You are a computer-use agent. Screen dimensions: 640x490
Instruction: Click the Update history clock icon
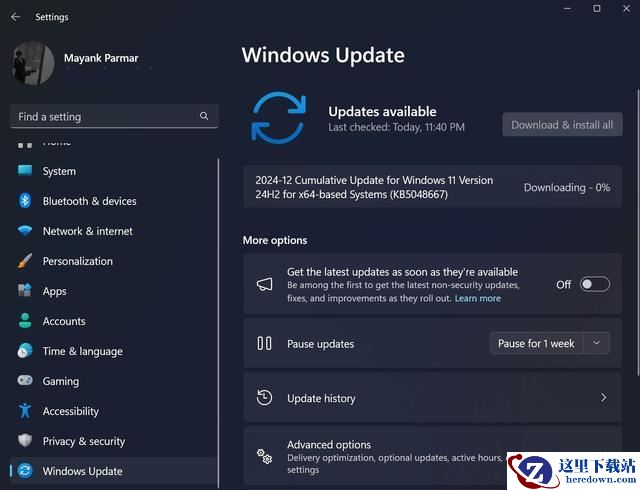[264, 397]
